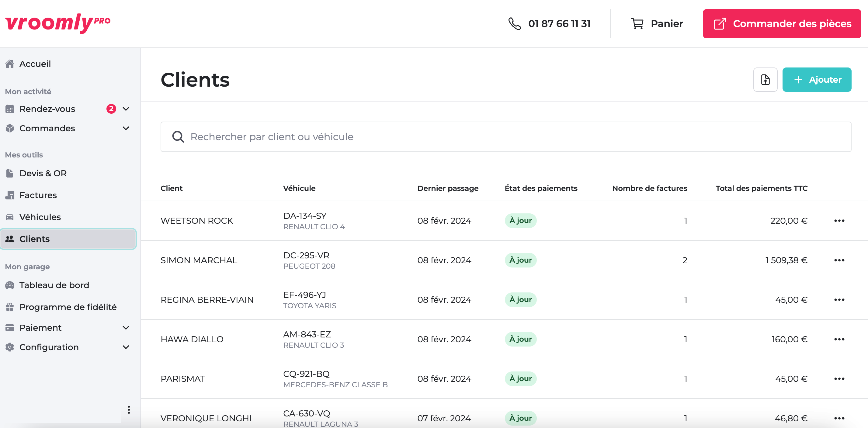Click in the Rechercher par client ou véhicule field

pyautogui.click(x=506, y=137)
